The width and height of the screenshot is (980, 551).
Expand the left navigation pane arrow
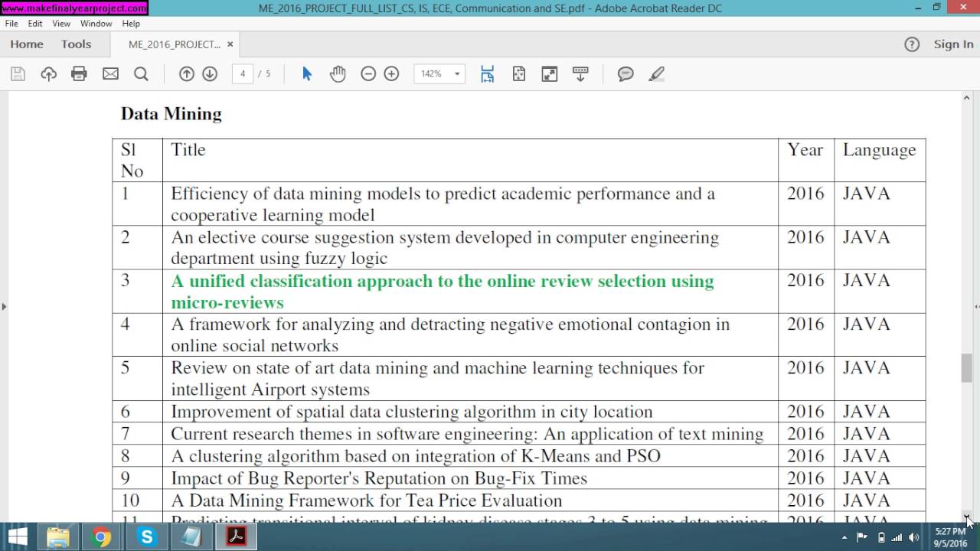tap(4, 307)
